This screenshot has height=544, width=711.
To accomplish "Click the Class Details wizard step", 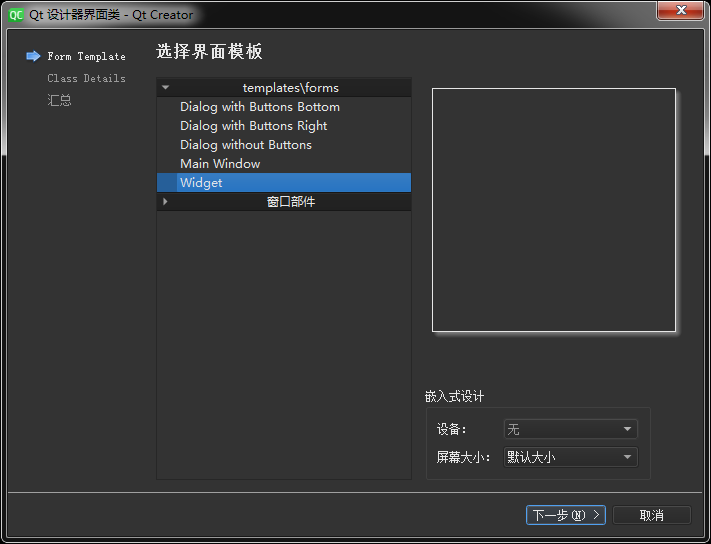I will pyautogui.click(x=86, y=78).
